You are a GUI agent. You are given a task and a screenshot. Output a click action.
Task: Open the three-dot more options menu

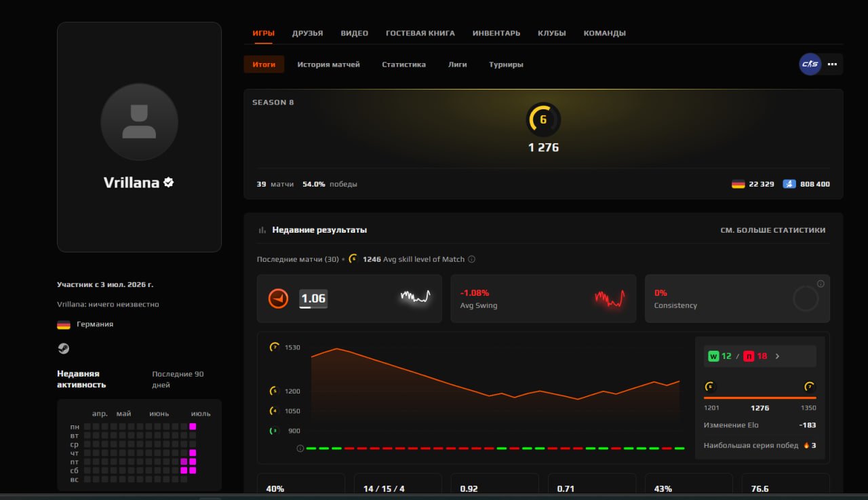(x=832, y=64)
